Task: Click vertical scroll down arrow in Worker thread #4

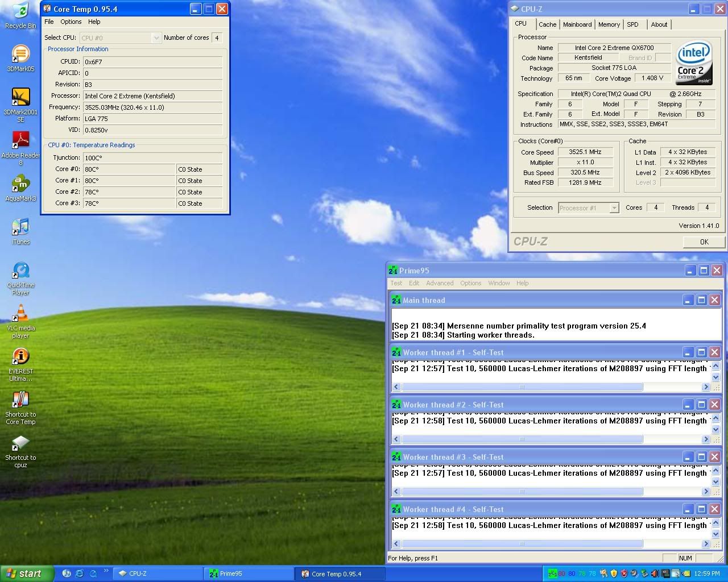Action: pos(716,534)
